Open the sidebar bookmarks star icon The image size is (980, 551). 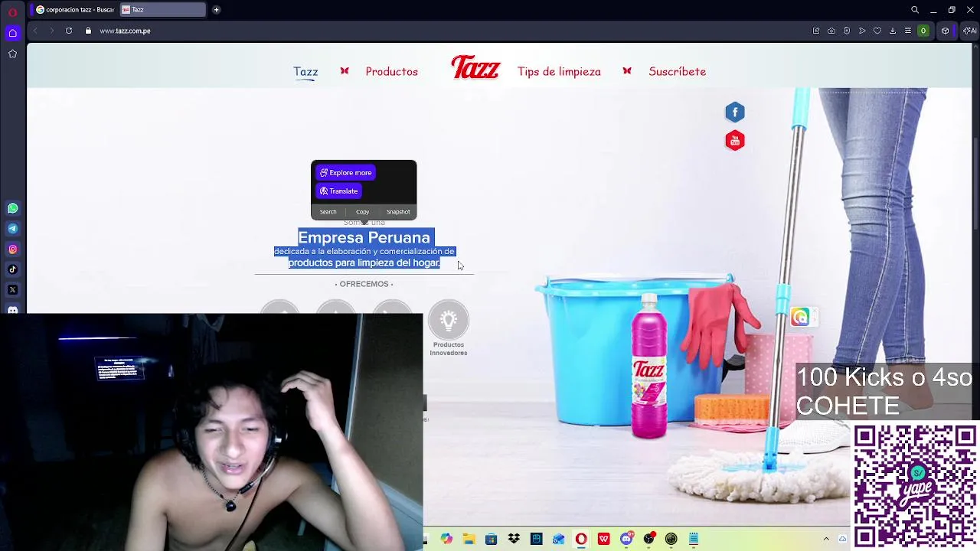click(12, 54)
